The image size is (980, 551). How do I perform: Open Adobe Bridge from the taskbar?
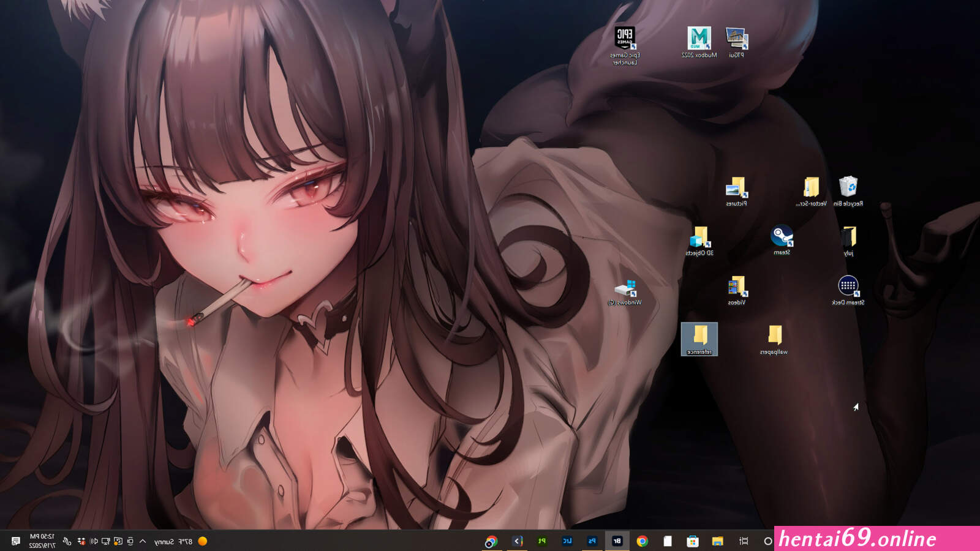[x=617, y=541]
